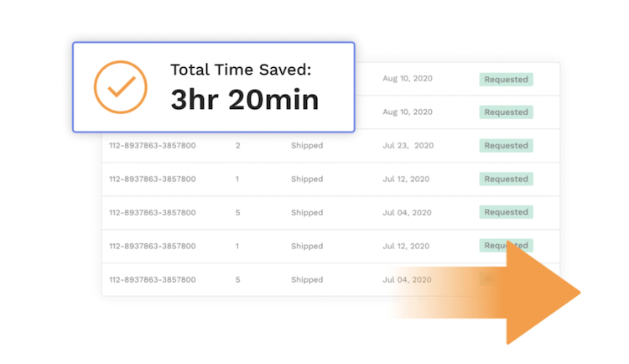The width and height of the screenshot is (629, 364).
Task: Click the orange checkmark circle icon
Action: (120, 87)
